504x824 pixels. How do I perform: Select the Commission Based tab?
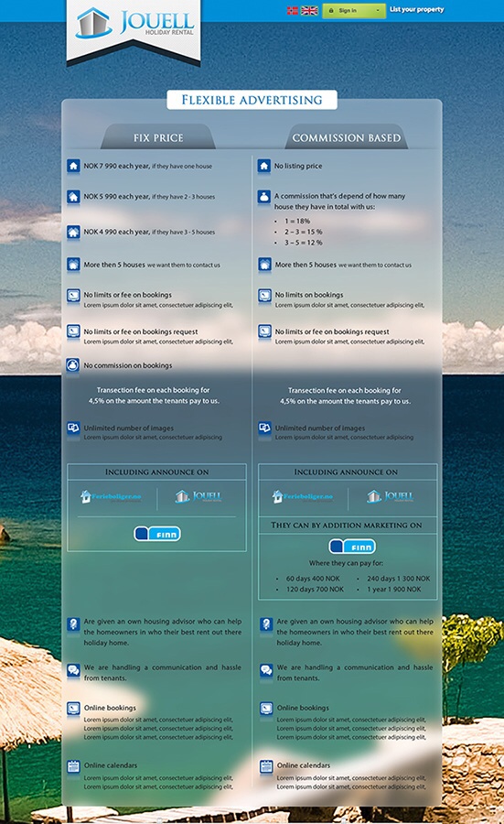(x=347, y=137)
